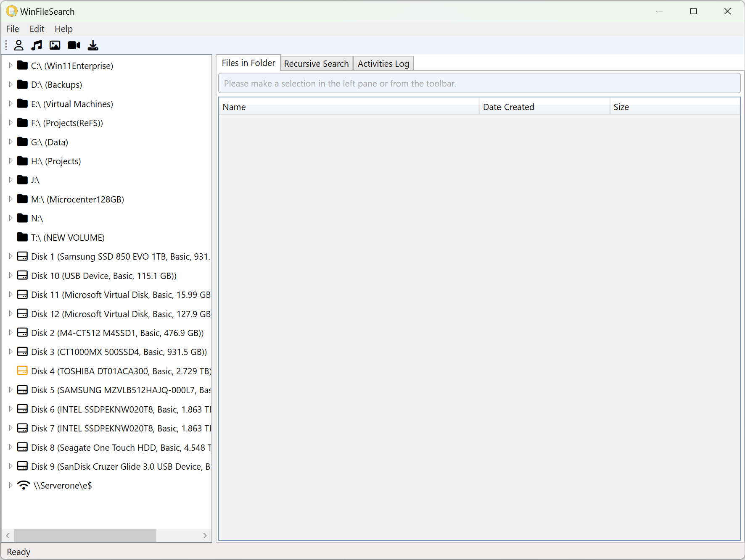This screenshot has width=745, height=560.
Task: Sort by the Date Created column header
Action: 544,107
